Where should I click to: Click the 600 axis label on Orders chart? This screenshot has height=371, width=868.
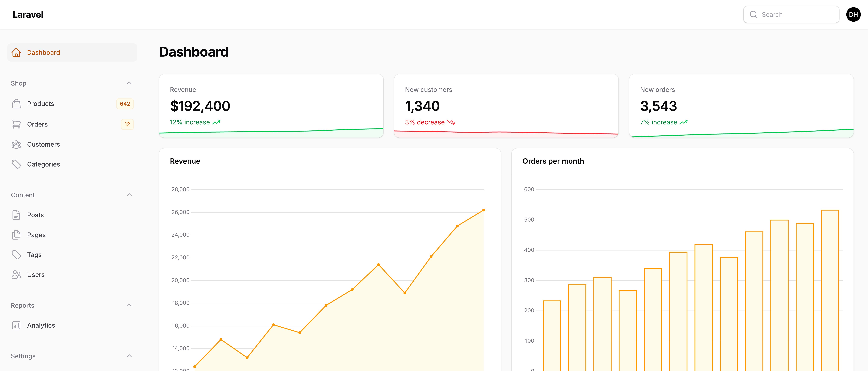(x=529, y=189)
